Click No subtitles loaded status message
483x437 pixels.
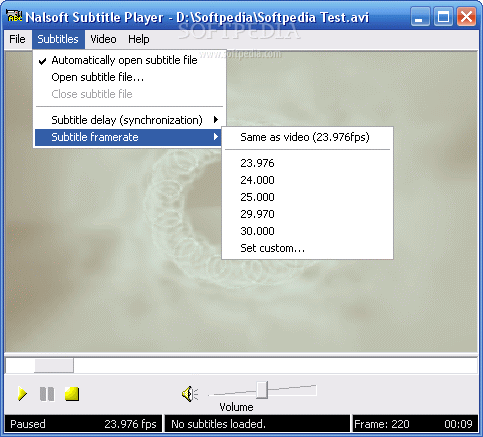pyautogui.click(x=218, y=424)
